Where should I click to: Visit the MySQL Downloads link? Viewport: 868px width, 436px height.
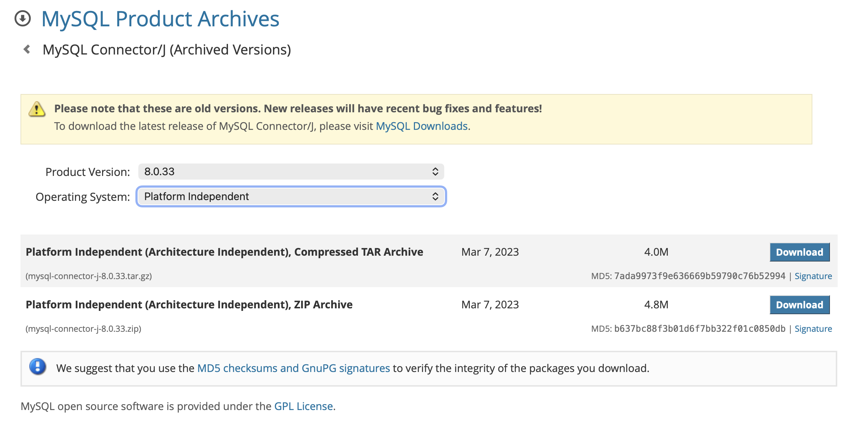422,126
